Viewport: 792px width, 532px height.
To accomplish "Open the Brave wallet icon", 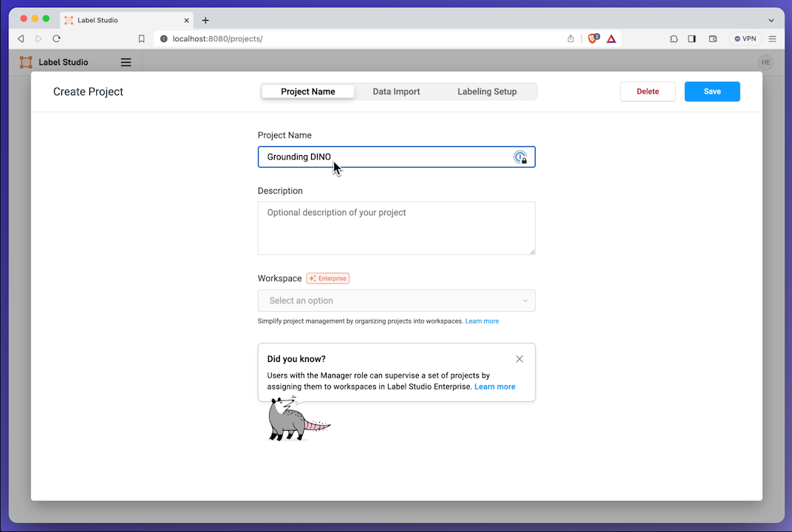I will click(713, 39).
